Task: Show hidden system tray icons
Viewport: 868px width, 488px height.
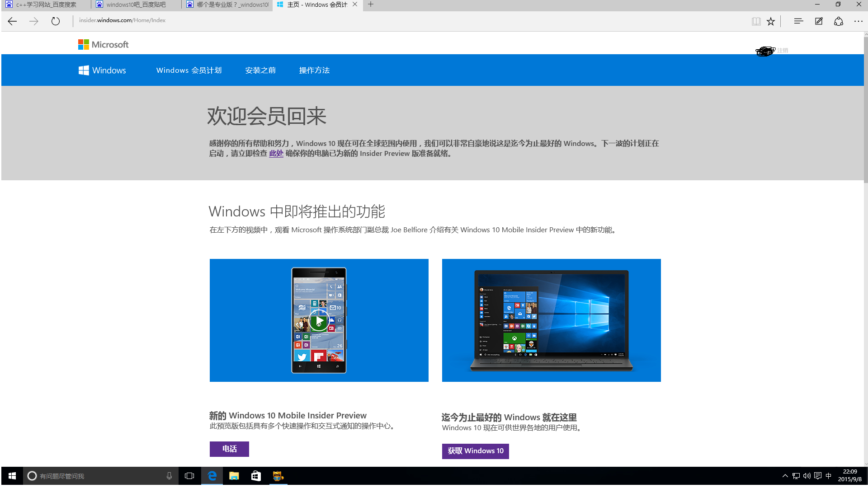Action: [x=785, y=476]
